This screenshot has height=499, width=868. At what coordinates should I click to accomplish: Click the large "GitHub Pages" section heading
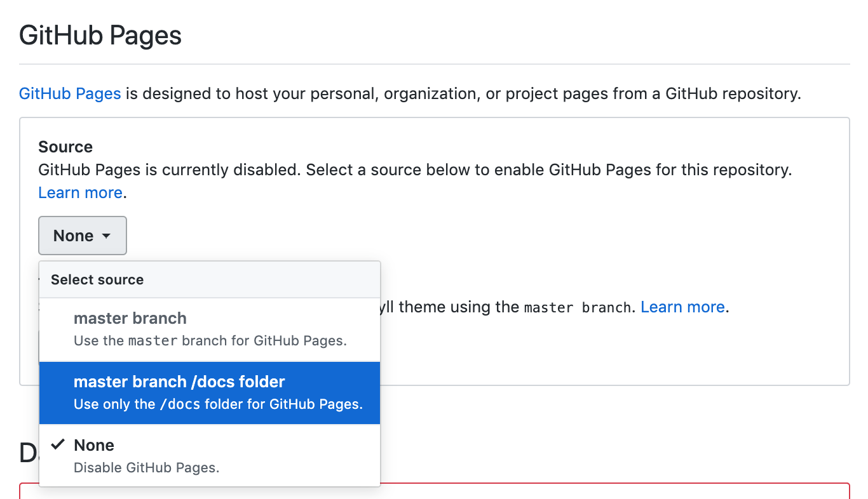[x=100, y=35]
